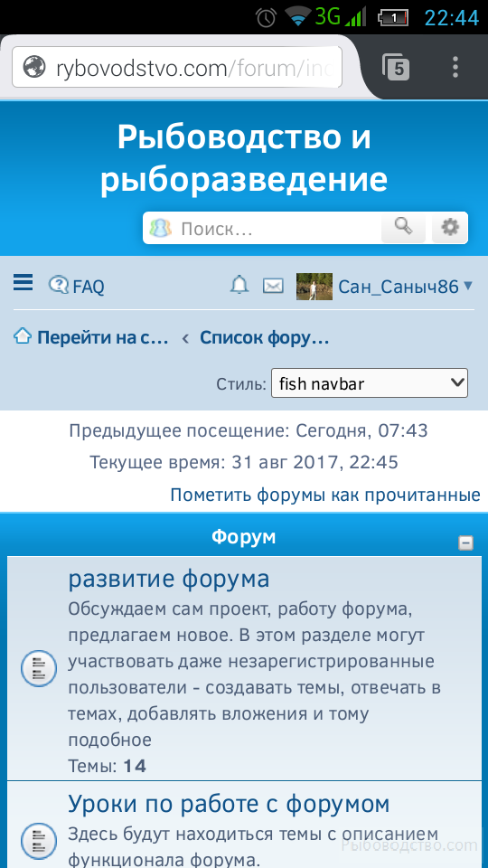Image resolution: width=488 pixels, height=868 pixels.
Task: Open Уроки по работе с форумом
Action: pos(229,804)
